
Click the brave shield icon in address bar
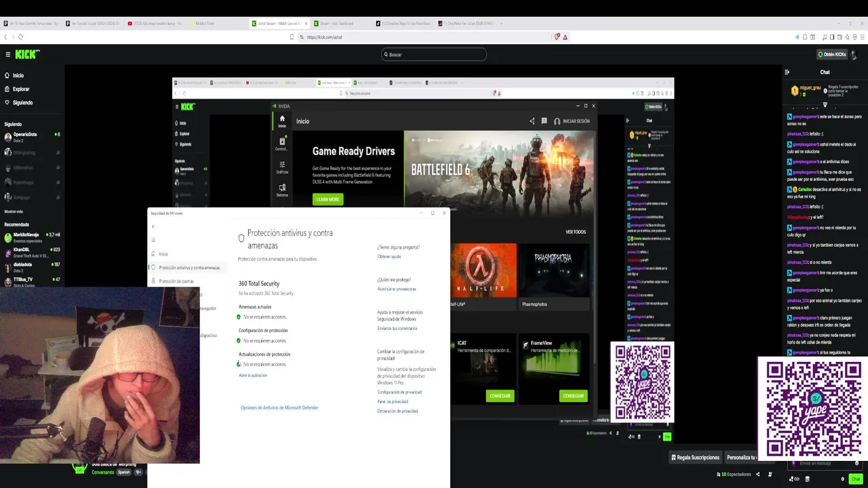pyautogui.click(x=557, y=37)
